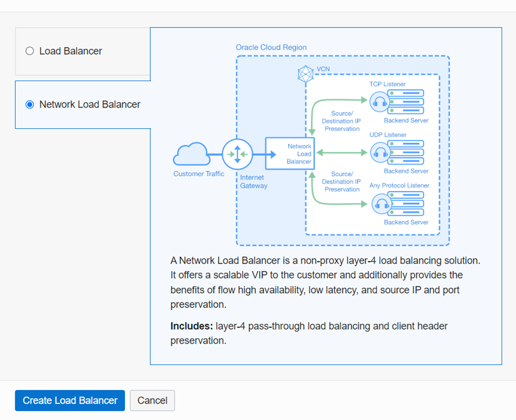Click the UDP Listener label
This screenshot has width=516, height=420.
(x=388, y=135)
